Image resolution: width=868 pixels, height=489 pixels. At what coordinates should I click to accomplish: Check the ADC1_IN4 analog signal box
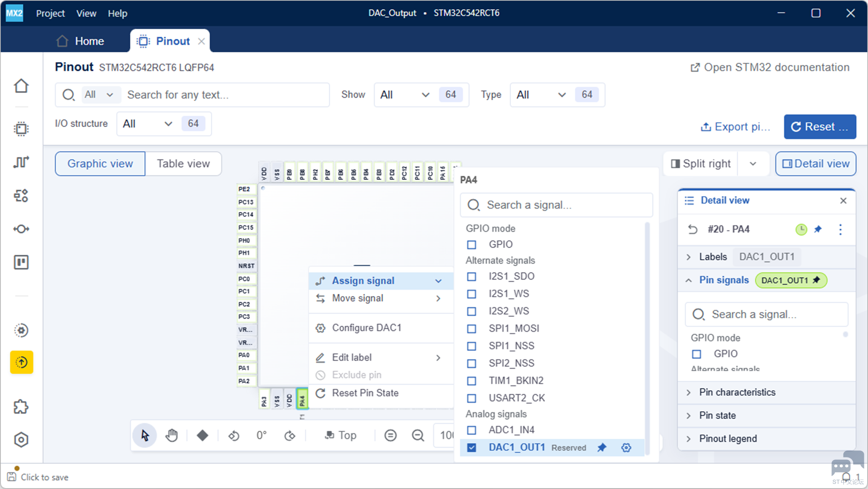[472, 430]
